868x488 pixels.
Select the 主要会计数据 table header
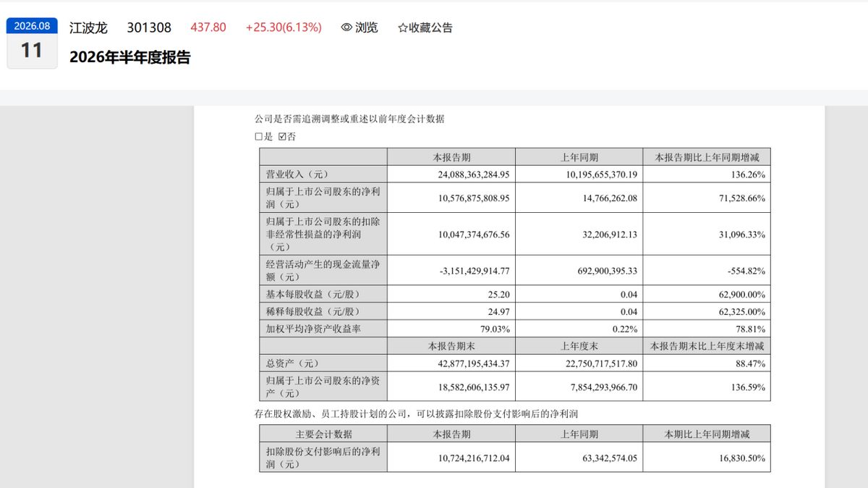point(323,434)
